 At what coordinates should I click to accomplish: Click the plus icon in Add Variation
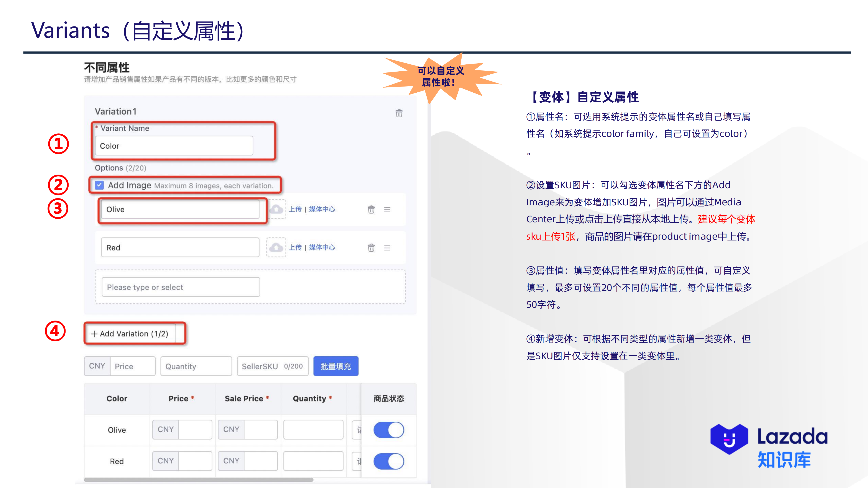[94, 334]
